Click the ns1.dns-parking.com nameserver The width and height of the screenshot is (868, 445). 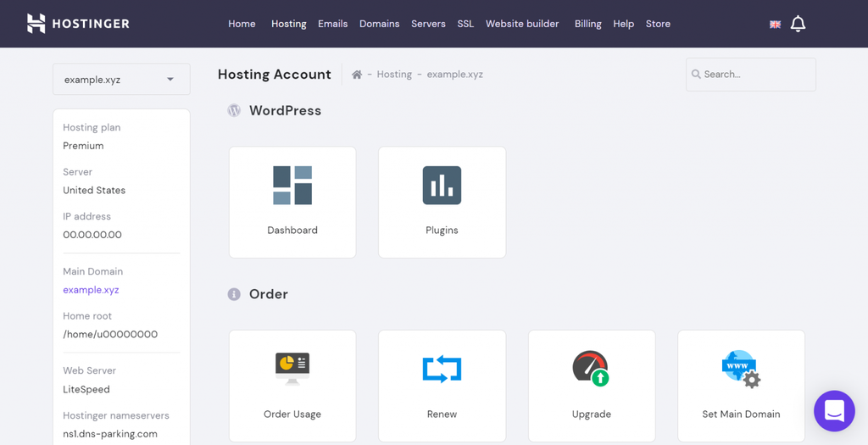110,434
